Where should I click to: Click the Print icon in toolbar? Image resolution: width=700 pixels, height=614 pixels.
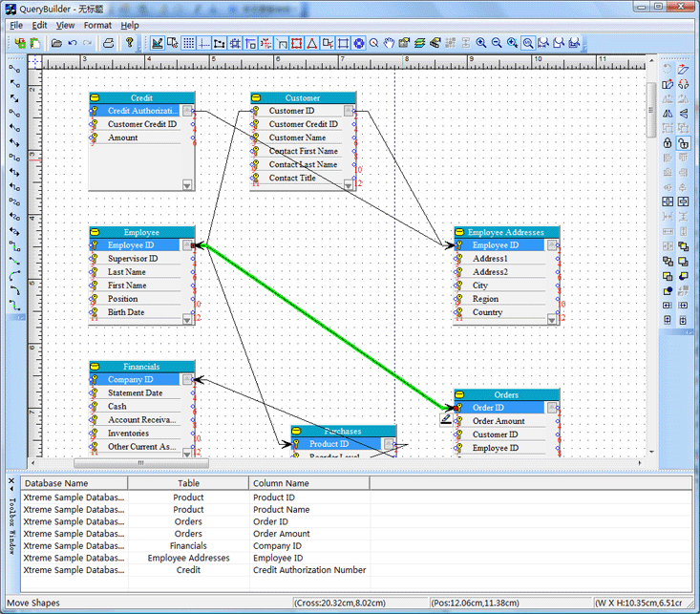coord(109,43)
